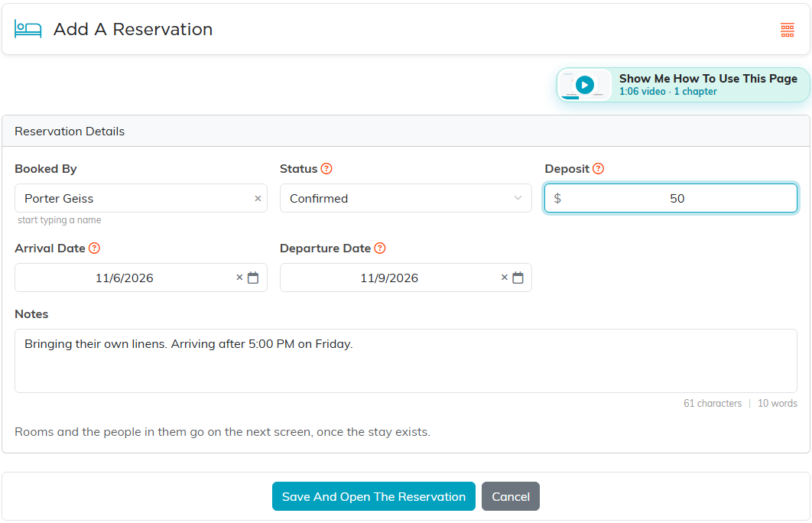Click the bed icon beside Add A Reservation

(x=28, y=29)
